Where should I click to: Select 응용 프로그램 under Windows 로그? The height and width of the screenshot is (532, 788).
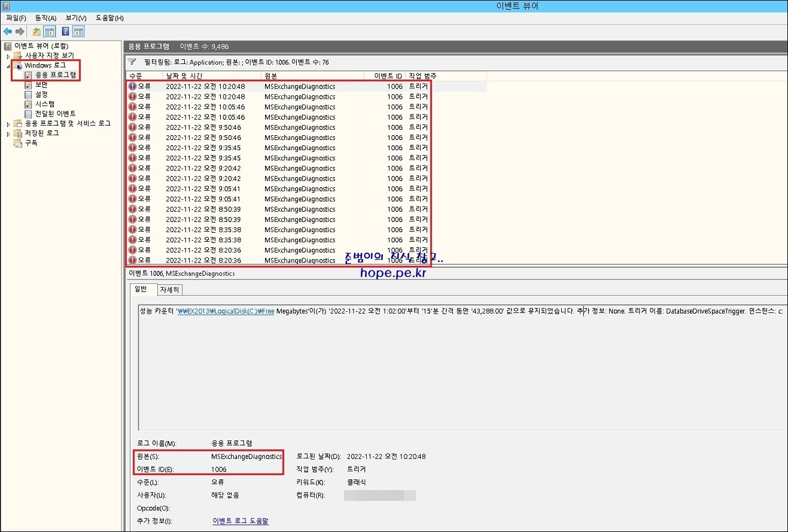click(x=55, y=75)
